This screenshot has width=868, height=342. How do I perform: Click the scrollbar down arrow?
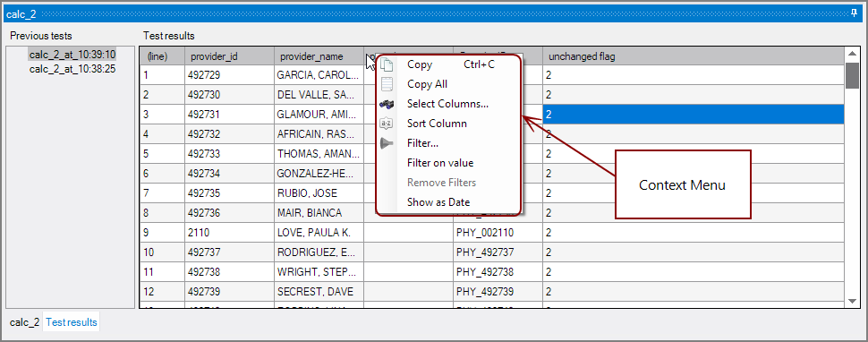(853, 301)
